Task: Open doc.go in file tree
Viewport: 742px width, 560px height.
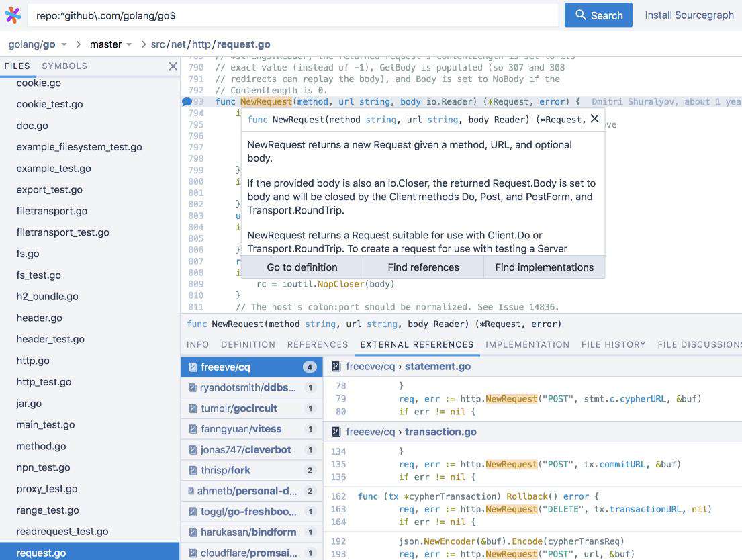Action: pyautogui.click(x=32, y=126)
